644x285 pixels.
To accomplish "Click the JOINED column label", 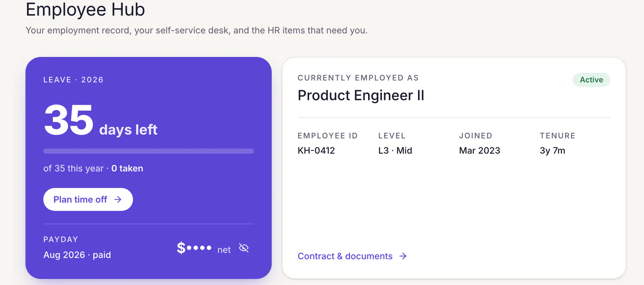I will tap(476, 136).
